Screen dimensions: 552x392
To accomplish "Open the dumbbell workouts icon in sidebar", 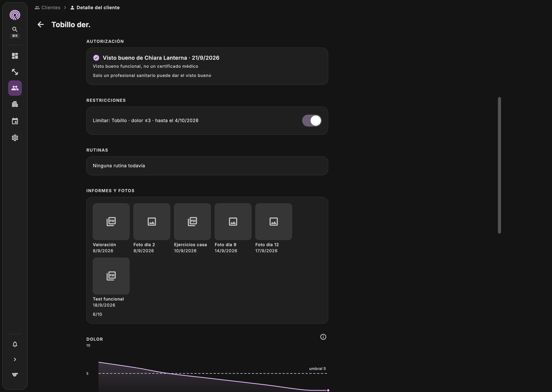I will coord(15,72).
